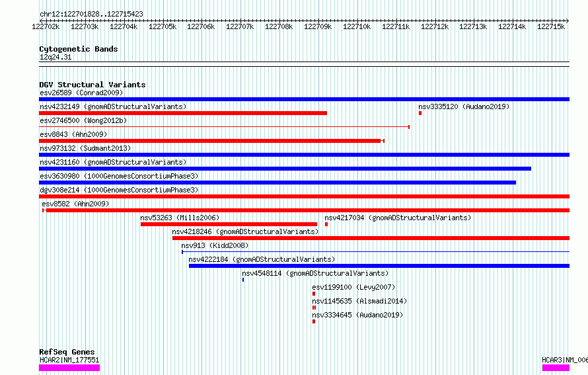Click tiny blue nsv4548114 marker

(243, 280)
